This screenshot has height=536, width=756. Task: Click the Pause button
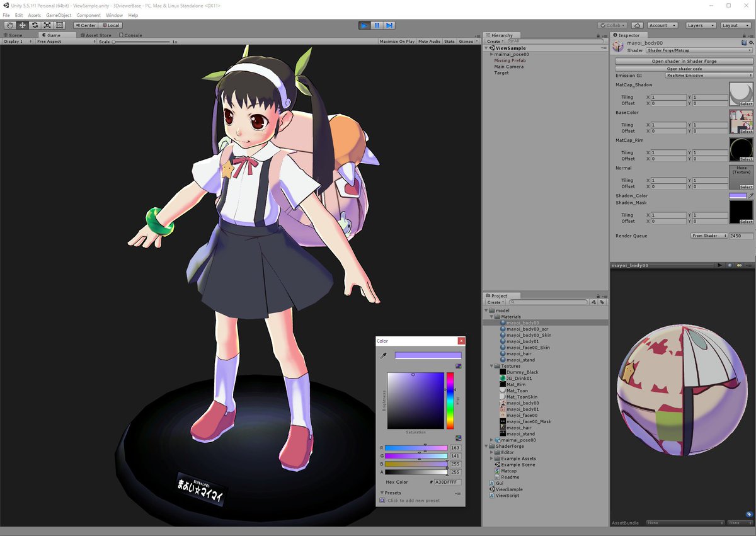coord(377,25)
